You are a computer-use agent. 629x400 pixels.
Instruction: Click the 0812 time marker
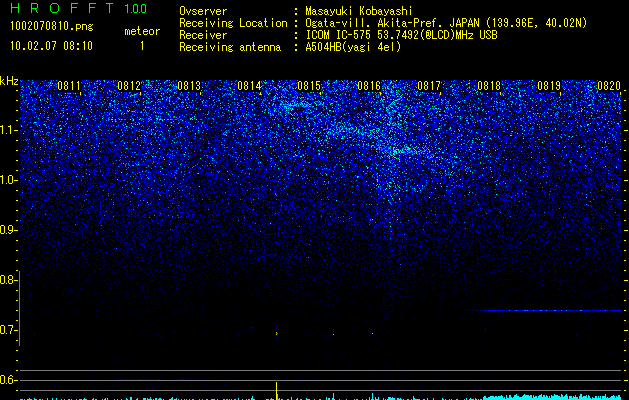click(x=129, y=85)
